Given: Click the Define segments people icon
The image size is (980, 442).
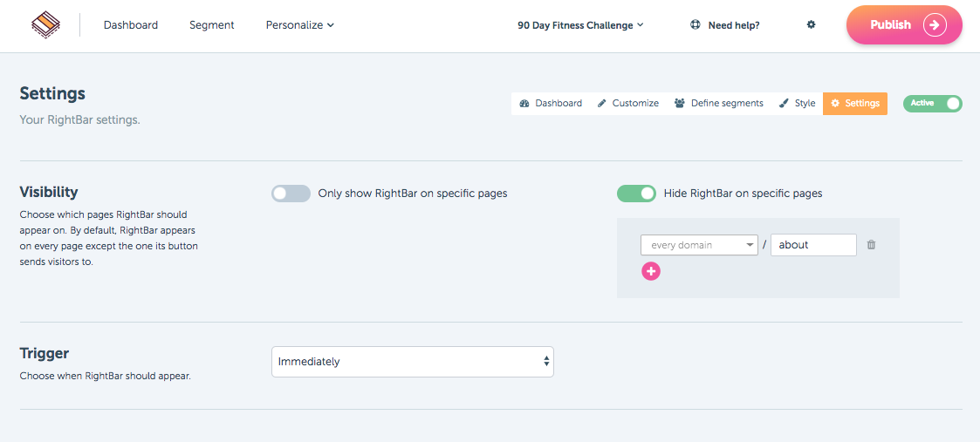Looking at the screenshot, I should point(680,104).
